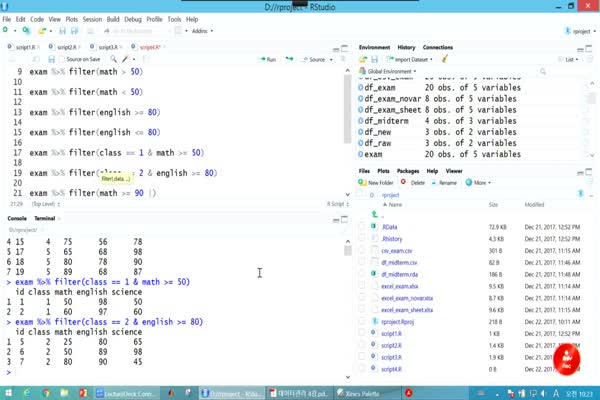Create a New Folder in the Files pane
The height and width of the screenshot is (400, 600).
click(x=379, y=183)
